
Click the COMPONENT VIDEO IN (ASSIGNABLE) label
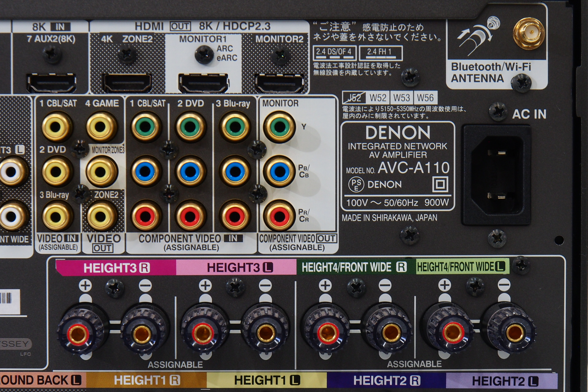tap(191, 243)
